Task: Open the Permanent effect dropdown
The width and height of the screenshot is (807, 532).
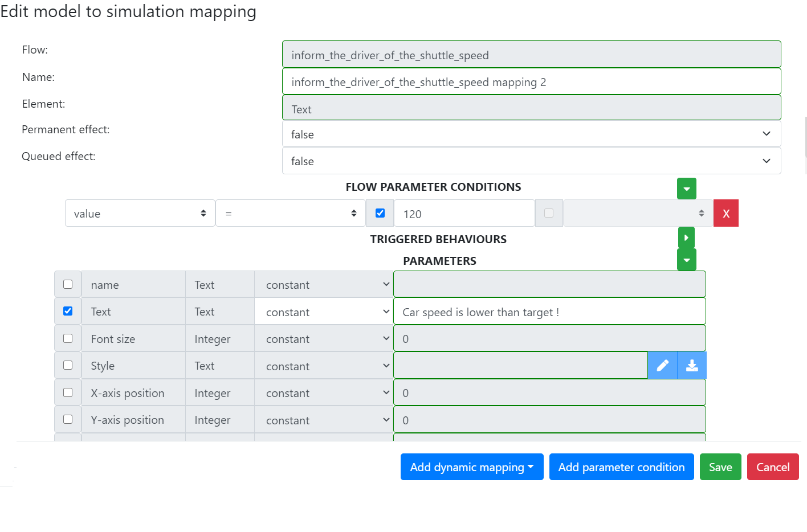Action: 531,134
